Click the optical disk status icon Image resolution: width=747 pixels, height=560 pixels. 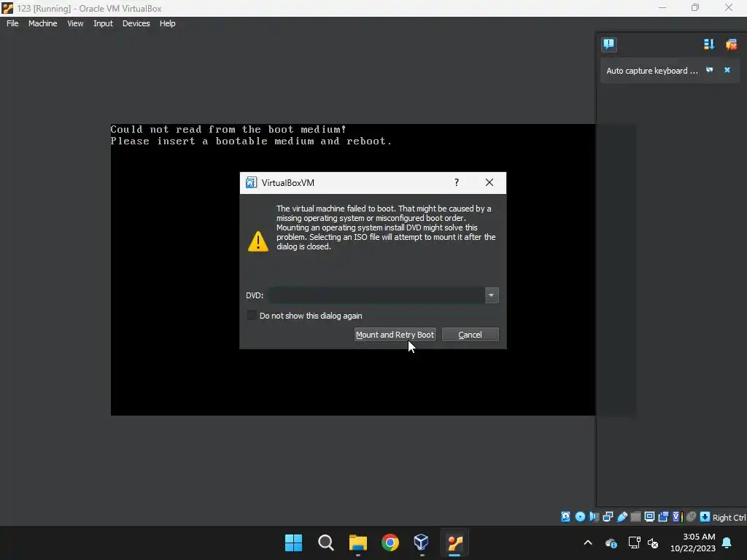click(x=580, y=517)
